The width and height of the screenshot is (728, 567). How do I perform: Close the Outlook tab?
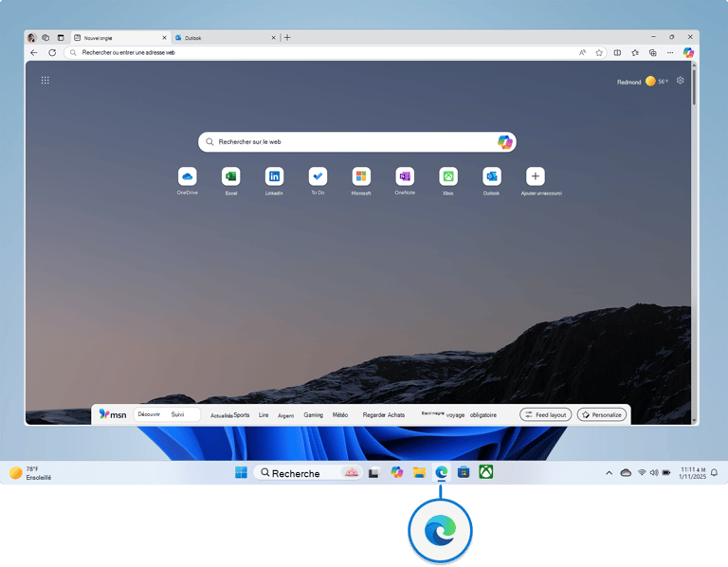[x=273, y=38]
